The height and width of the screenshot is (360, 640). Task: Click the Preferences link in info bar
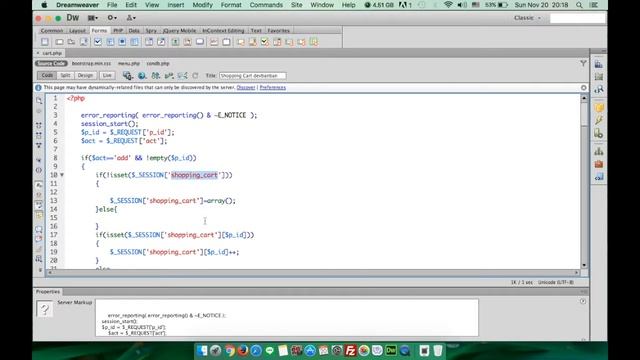point(273,87)
